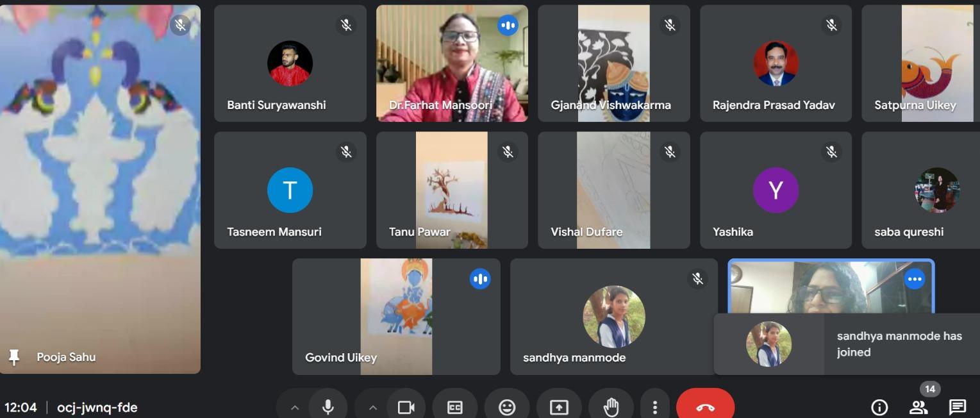Click Dr.Farhat Mansoori's video feed
The width and height of the screenshot is (980, 418).
(x=452, y=63)
